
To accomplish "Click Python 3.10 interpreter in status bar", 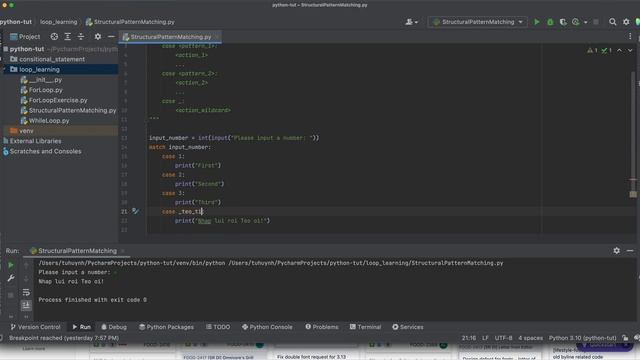I will tap(582, 338).
